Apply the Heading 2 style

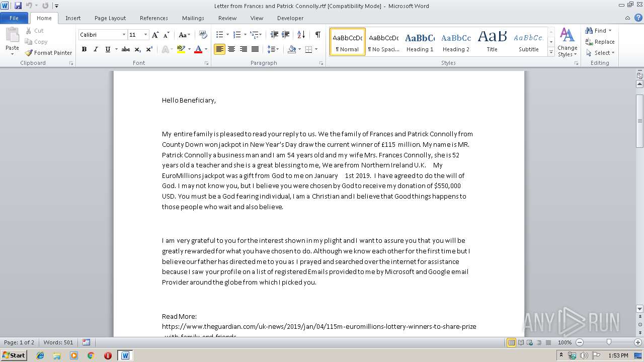tap(456, 42)
